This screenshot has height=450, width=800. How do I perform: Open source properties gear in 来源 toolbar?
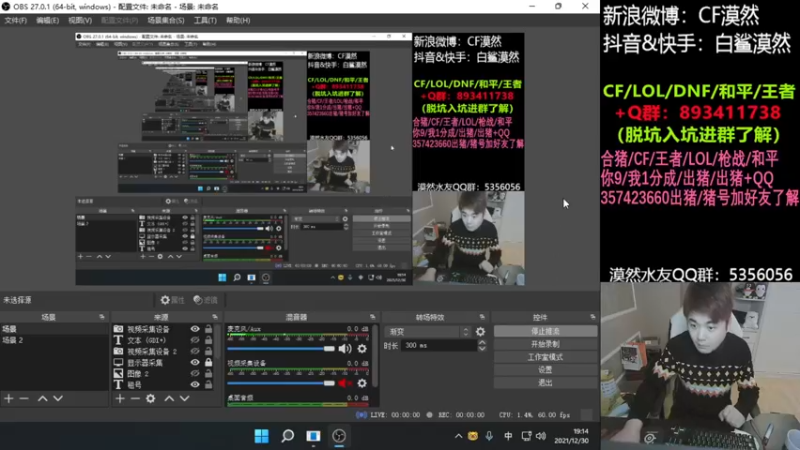[x=151, y=398]
